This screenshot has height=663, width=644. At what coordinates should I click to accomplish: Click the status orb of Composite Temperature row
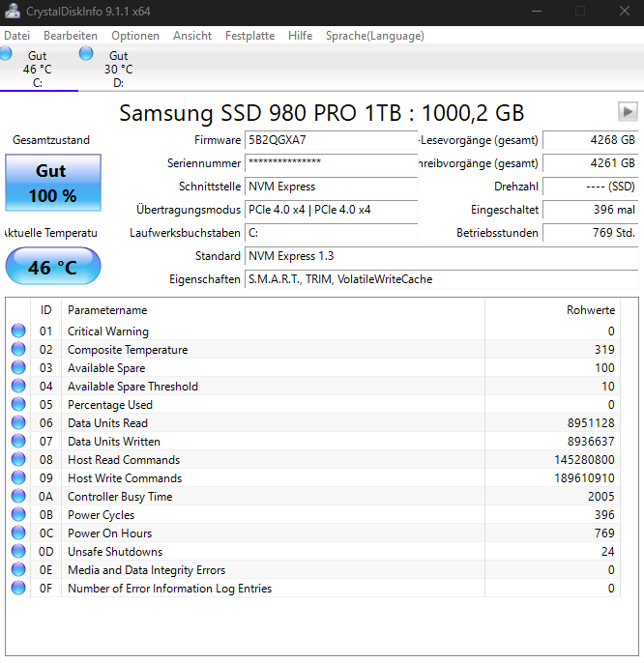(x=18, y=349)
